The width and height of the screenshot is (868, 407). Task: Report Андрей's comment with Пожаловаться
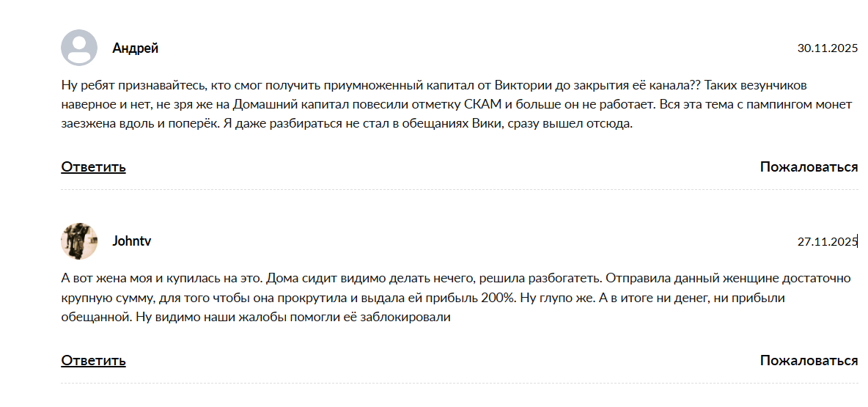[x=809, y=167]
